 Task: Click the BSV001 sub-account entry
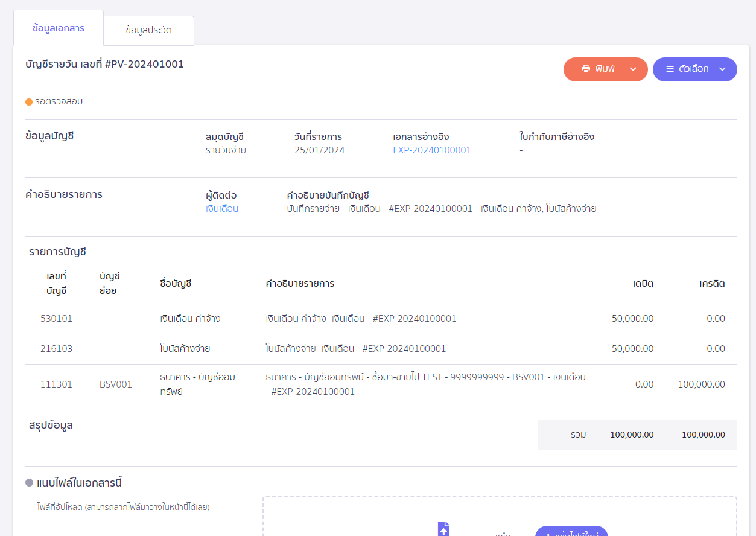click(x=116, y=384)
